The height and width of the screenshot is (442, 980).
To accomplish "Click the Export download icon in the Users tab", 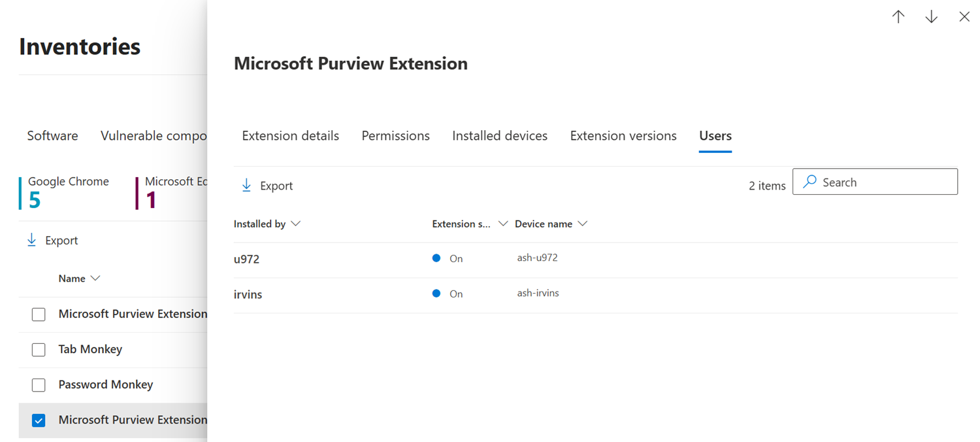I will click(x=246, y=186).
